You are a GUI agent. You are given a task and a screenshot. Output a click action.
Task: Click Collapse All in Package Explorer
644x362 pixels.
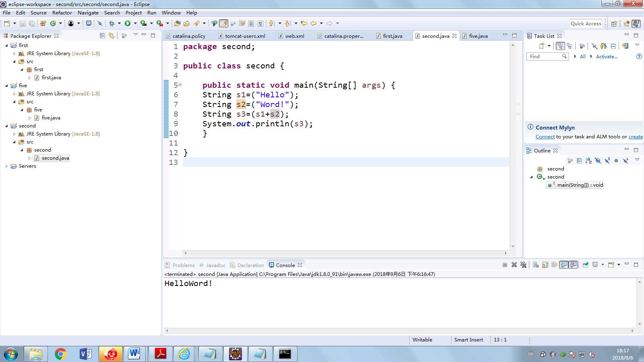coord(102,35)
